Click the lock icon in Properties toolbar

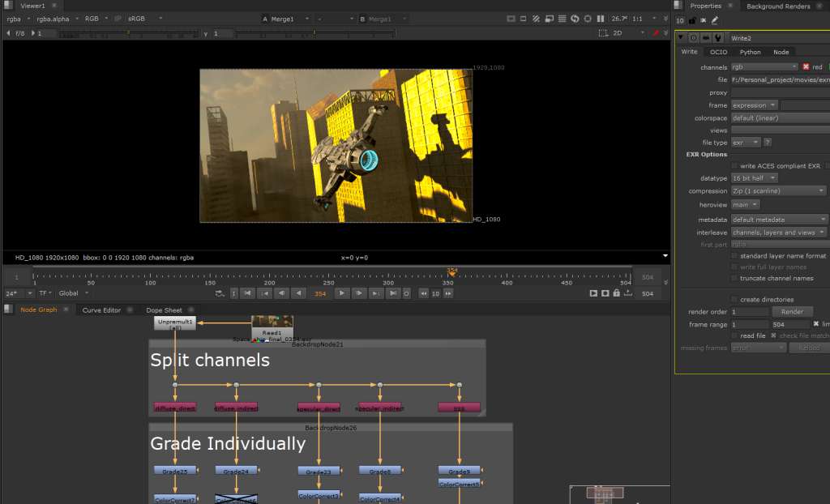692,20
